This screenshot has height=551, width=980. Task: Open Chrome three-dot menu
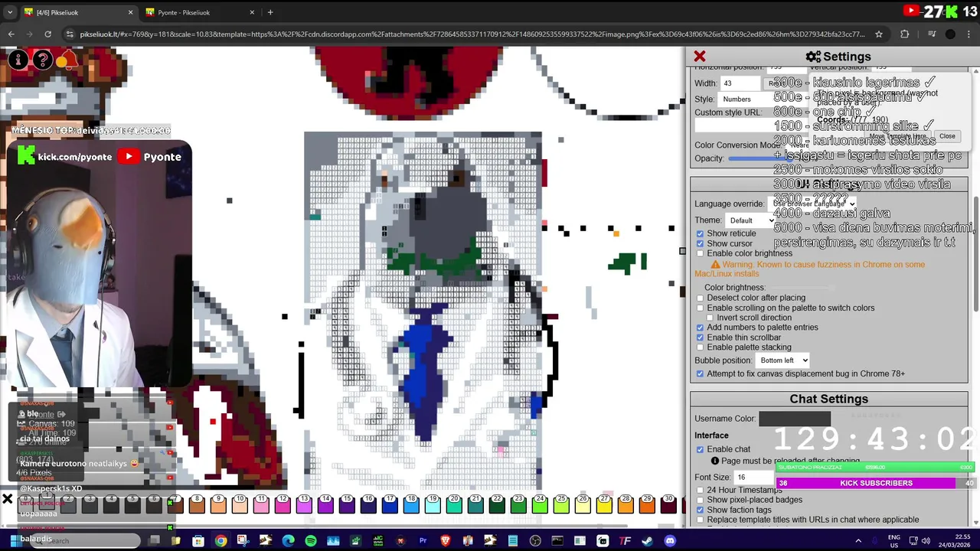(969, 34)
